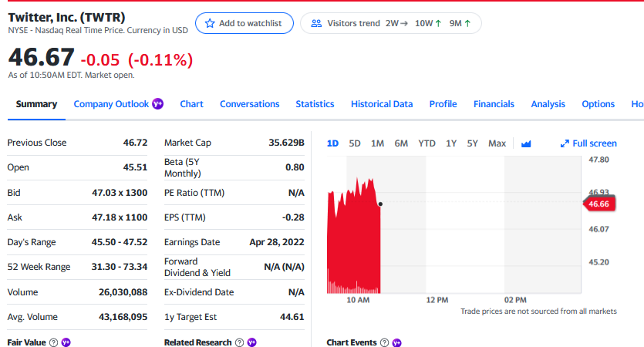Viewport: 644px width, 347px height.
Task: Click the 10W upward trend arrow
Action: [x=438, y=23]
